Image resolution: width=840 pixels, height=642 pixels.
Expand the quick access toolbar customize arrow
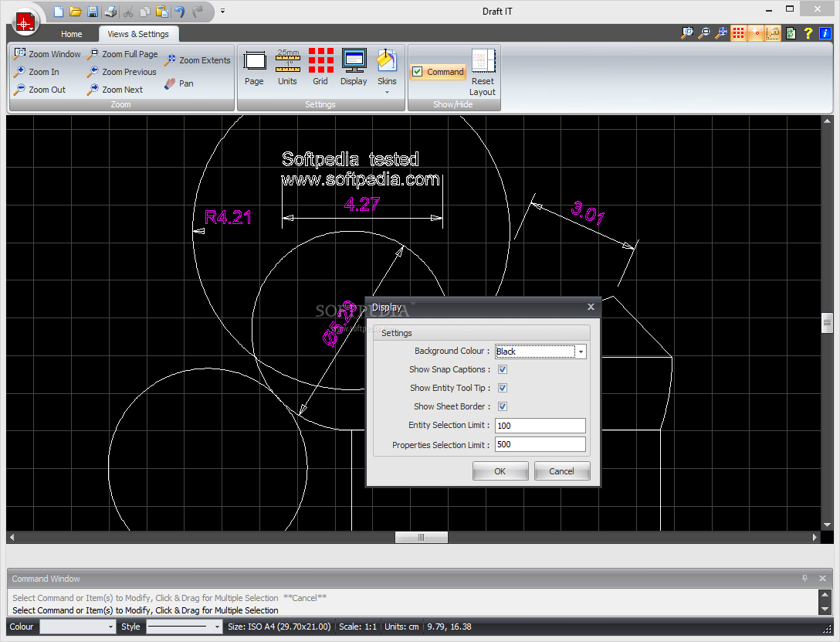click(x=223, y=12)
